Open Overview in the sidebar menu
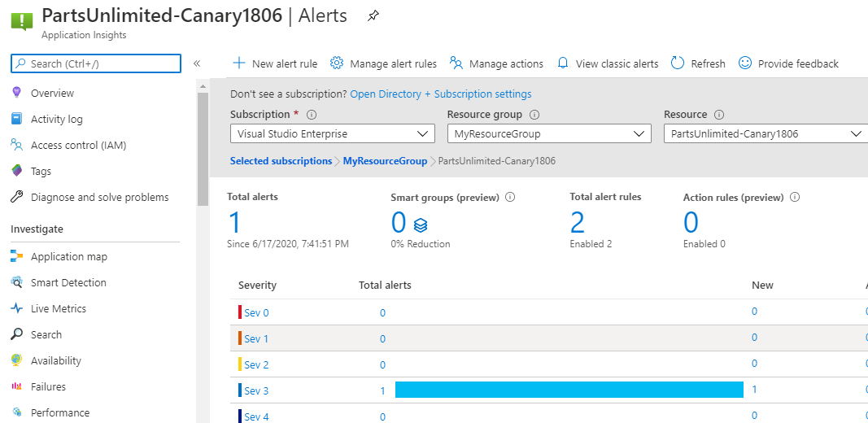Viewport: 868px width, 423px height. pos(52,93)
